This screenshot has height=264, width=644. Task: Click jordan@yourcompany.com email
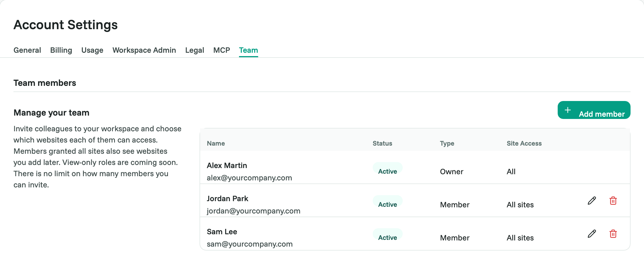click(253, 211)
